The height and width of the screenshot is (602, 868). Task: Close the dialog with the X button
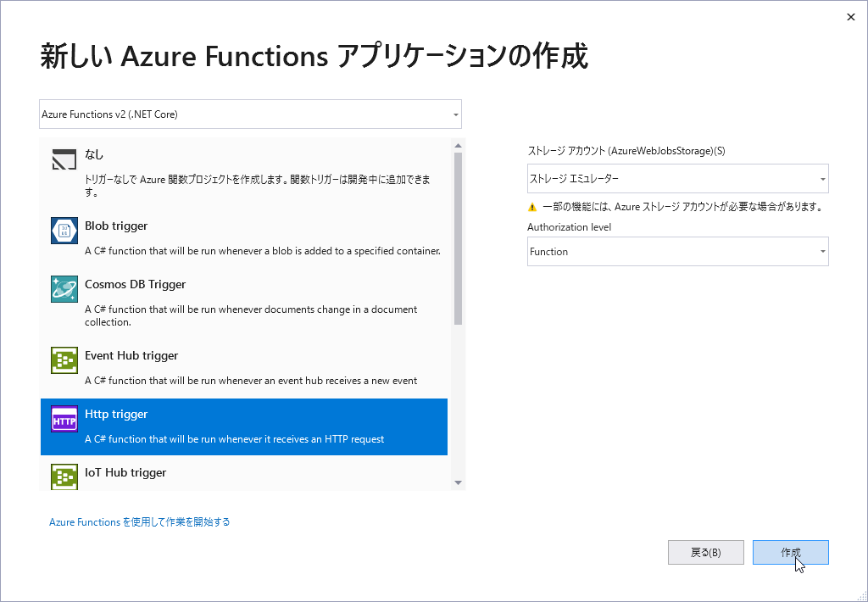851,17
